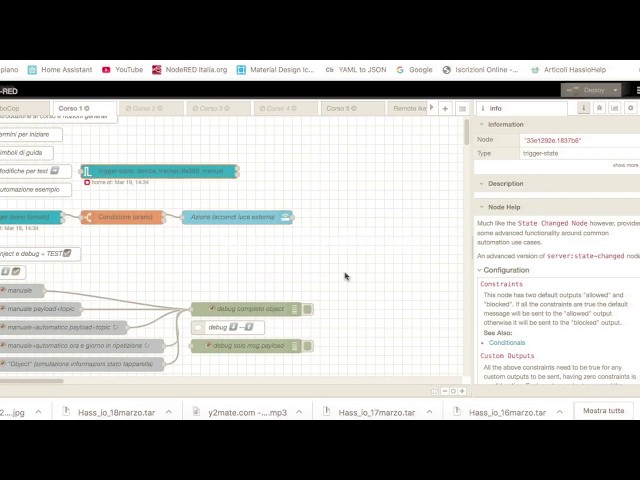Image resolution: width=640 pixels, height=480 pixels.
Task: Show the list of flows icon
Action: 462,109
